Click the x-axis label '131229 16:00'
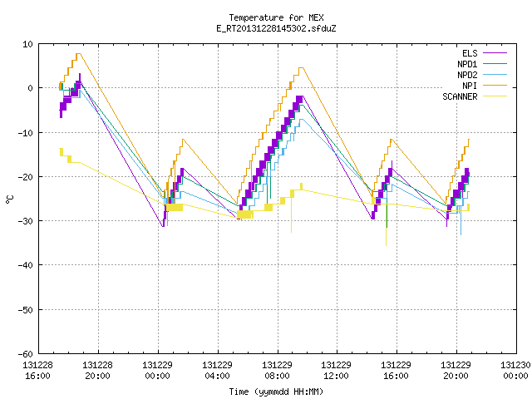Image resolution: width=532 pixels, height=399 pixels. (396, 371)
